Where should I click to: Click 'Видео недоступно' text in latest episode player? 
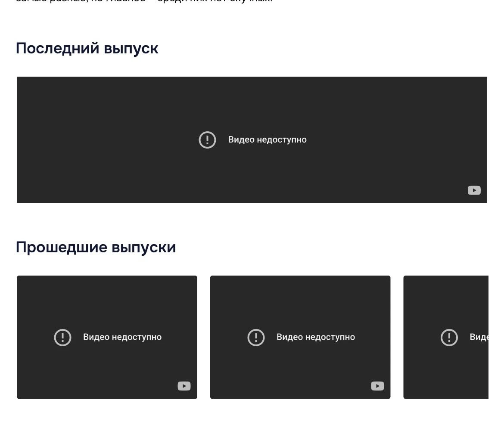coord(267,140)
